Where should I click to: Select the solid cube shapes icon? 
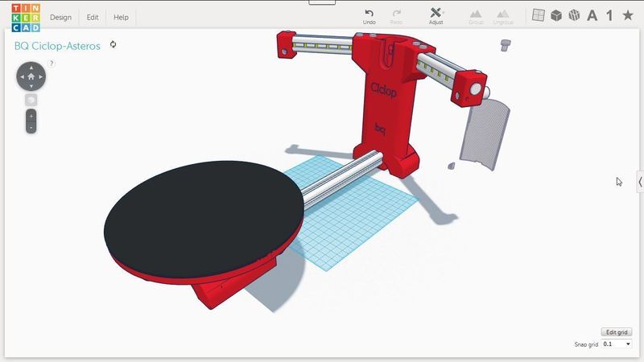pyautogui.click(x=556, y=15)
